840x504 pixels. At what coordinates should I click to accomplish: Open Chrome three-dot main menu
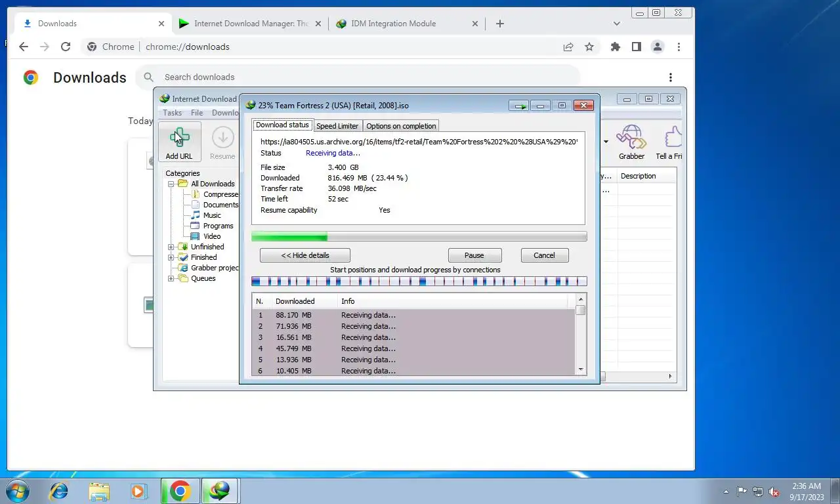pyautogui.click(x=679, y=47)
